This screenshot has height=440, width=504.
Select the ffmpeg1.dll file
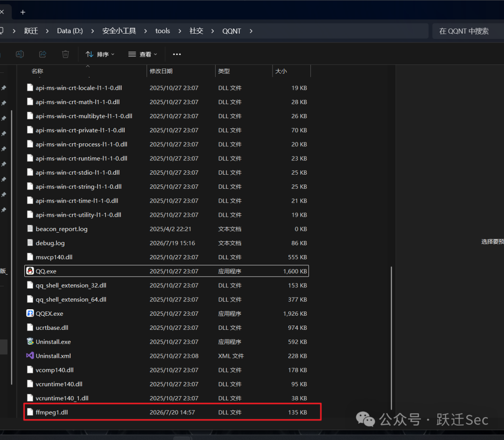(x=173, y=412)
